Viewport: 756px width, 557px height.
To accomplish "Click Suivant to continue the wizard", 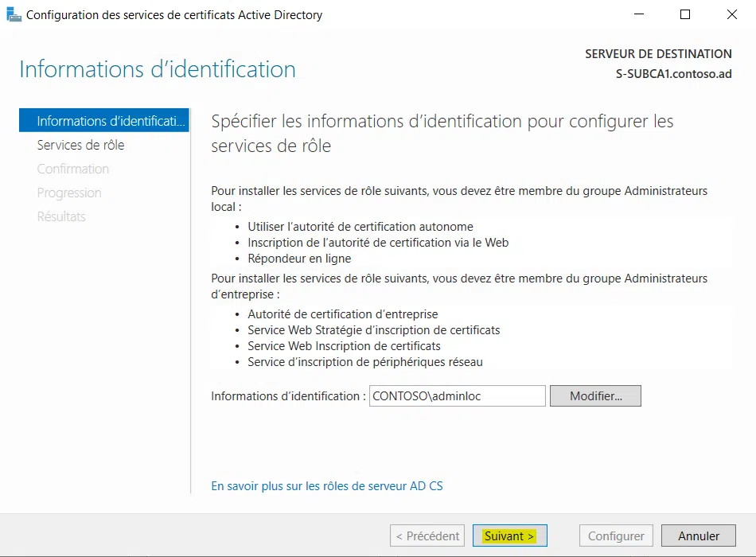I will click(x=509, y=535).
